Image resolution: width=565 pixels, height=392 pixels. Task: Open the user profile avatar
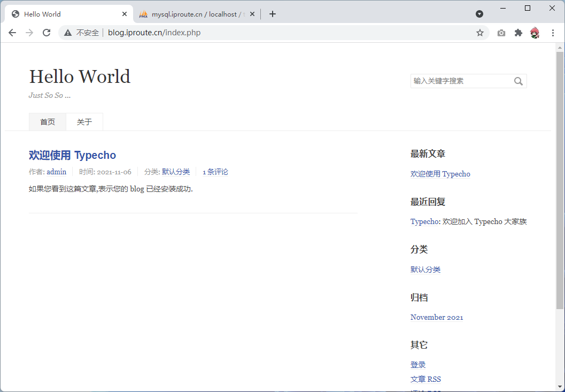(x=535, y=33)
